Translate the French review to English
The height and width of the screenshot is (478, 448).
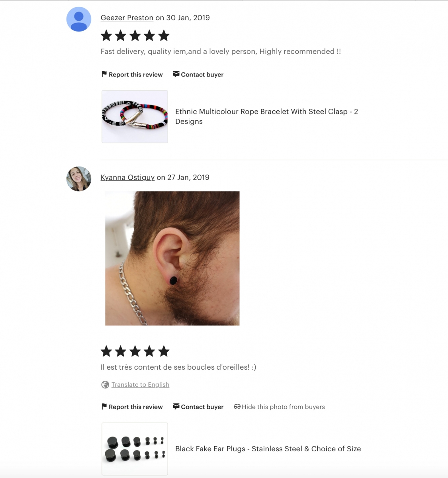140,384
